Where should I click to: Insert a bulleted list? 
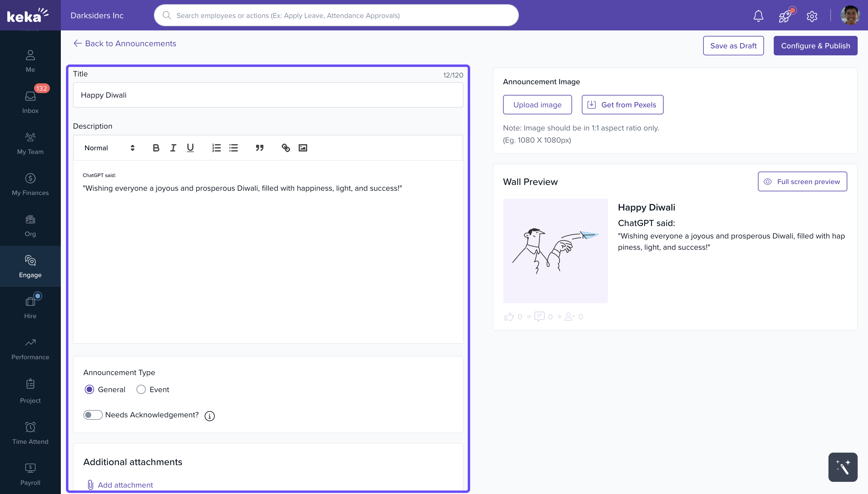click(x=233, y=148)
